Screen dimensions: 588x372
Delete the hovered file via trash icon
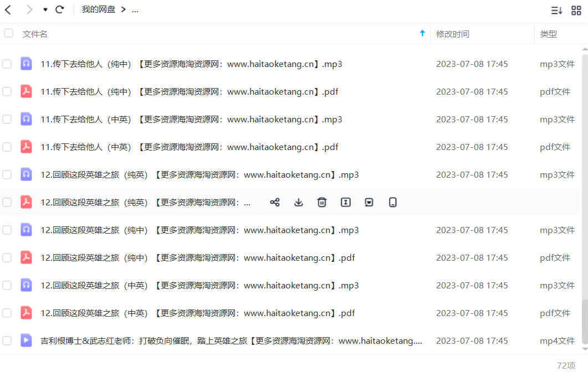322,202
